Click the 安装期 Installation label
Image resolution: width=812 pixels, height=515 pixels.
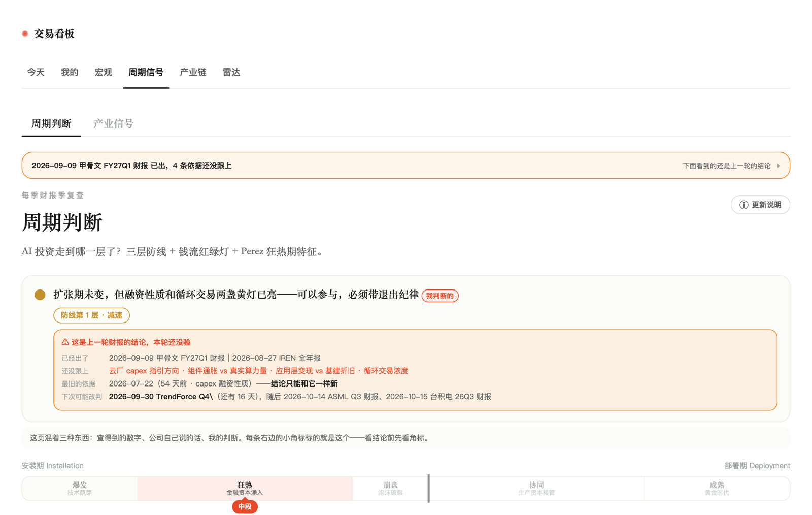[53, 466]
